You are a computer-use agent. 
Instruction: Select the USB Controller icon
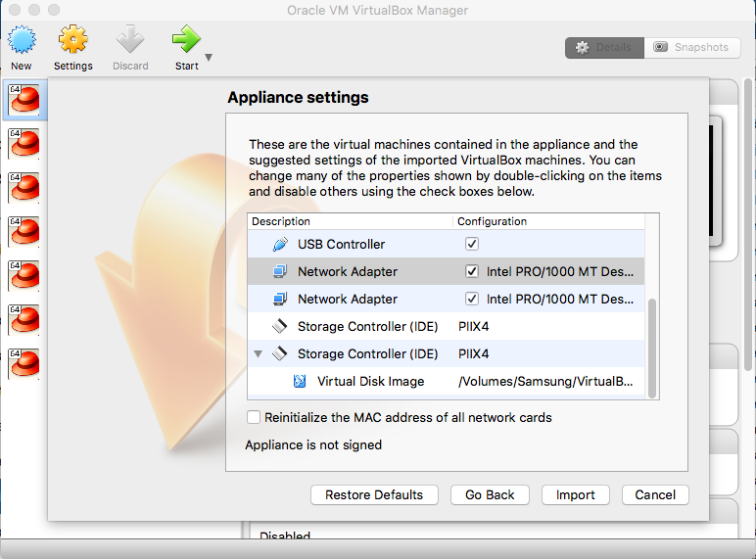tap(280, 244)
